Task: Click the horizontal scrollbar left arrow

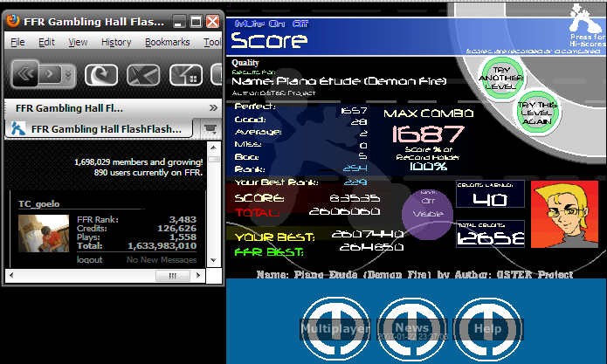Action: coord(11,276)
